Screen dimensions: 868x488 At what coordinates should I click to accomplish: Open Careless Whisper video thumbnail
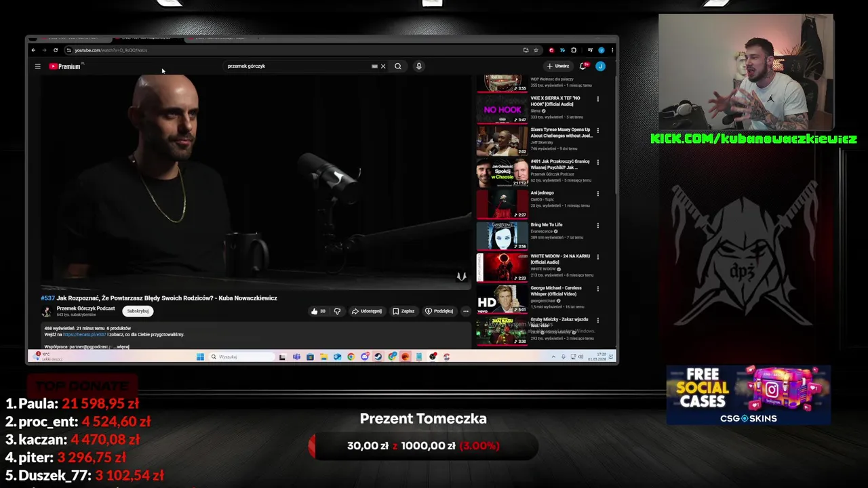(x=502, y=299)
